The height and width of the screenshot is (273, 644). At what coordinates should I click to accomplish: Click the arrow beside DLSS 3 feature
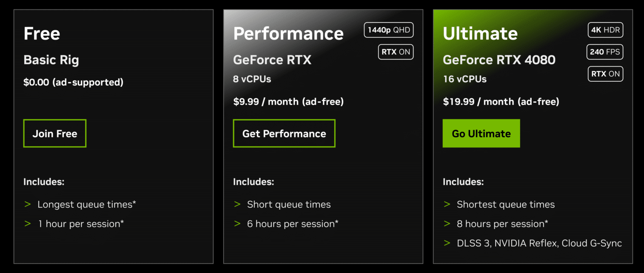click(x=447, y=243)
